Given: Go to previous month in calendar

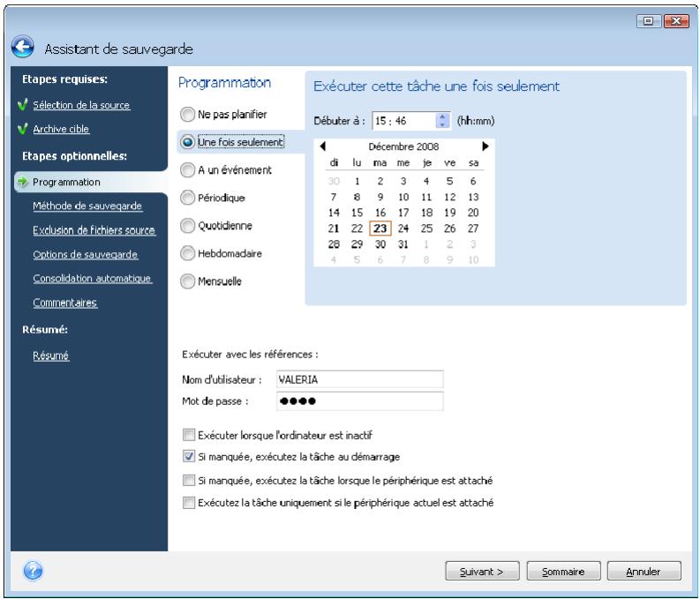Looking at the screenshot, I should (323, 146).
